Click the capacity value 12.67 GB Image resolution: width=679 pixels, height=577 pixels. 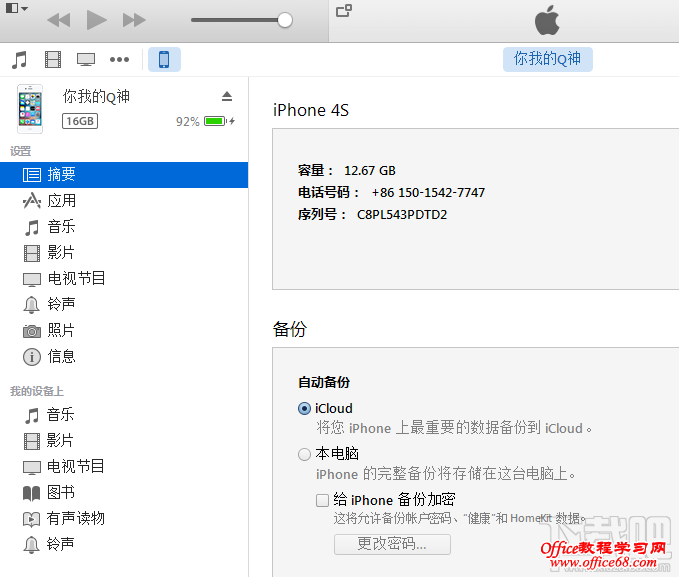[370, 171]
